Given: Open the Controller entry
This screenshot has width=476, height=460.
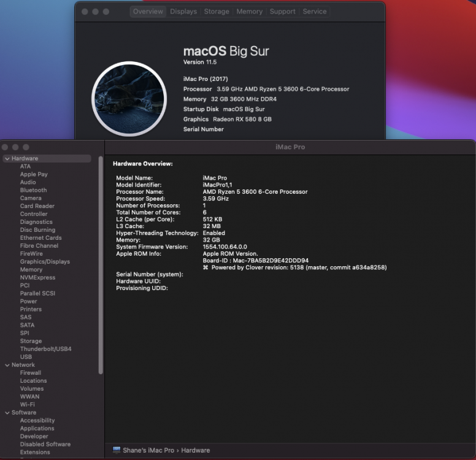Looking at the screenshot, I should tap(34, 214).
